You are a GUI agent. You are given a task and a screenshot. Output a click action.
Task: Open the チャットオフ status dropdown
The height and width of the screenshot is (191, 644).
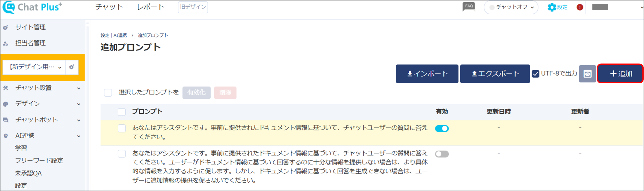[x=511, y=7]
